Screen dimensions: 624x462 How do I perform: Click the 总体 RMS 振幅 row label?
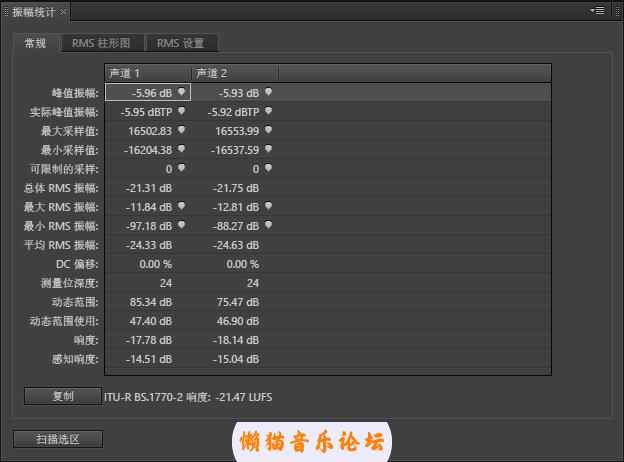click(61, 188)
